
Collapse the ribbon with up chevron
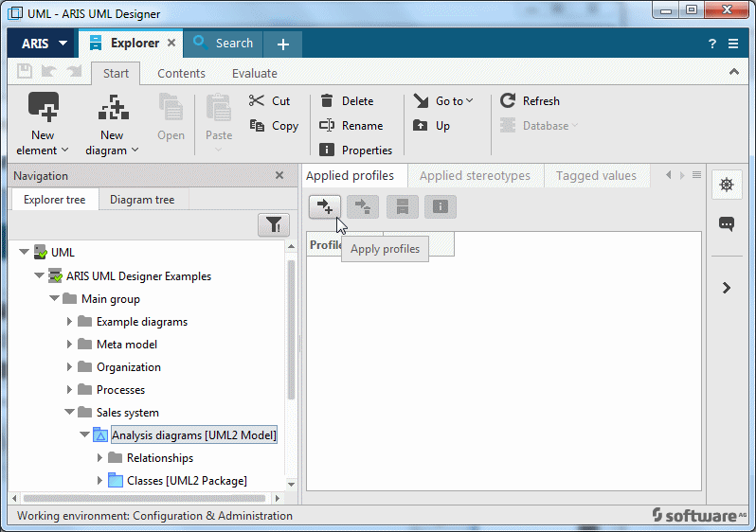click(x=734, y=72)
